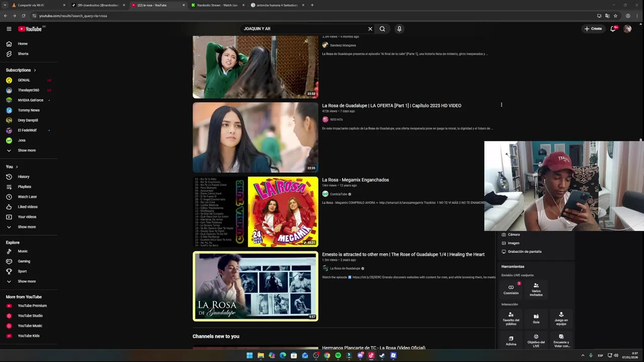Open YouTube notifications bell
This screenshot has width=644, height=362.
click(613, 29)
